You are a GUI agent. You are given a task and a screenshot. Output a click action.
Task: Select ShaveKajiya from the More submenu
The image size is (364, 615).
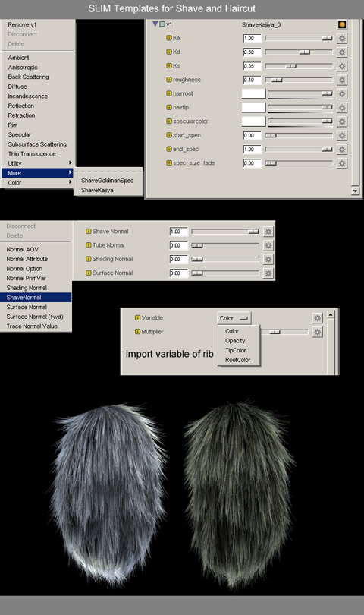pos(97,191)
